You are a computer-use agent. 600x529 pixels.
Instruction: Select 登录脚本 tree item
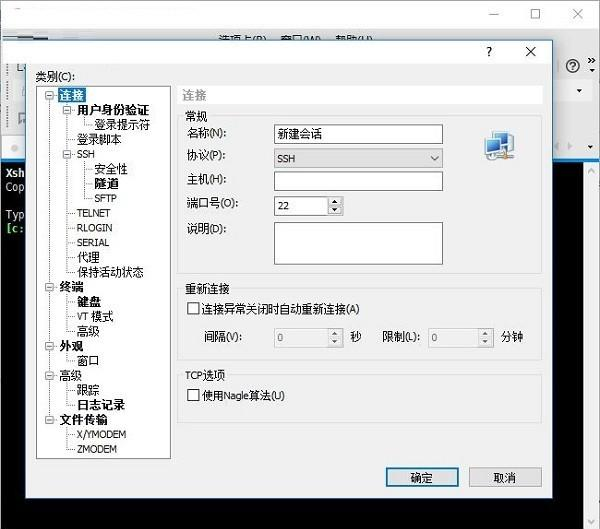(99, 139)
